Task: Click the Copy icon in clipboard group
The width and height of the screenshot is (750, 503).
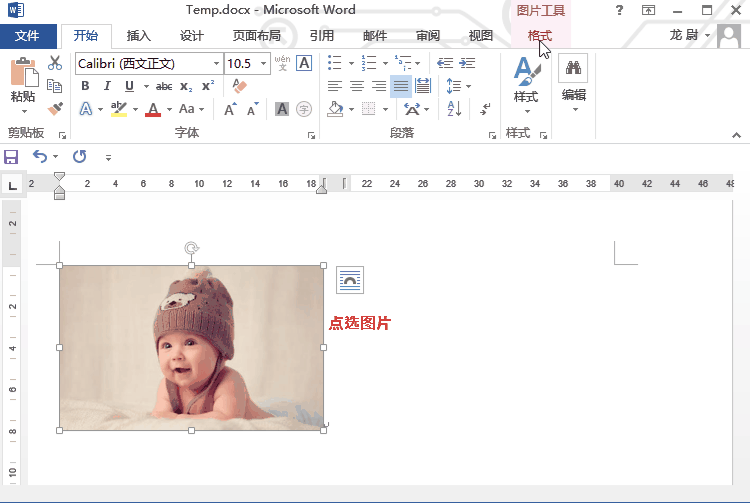Action: pos(55,87)
